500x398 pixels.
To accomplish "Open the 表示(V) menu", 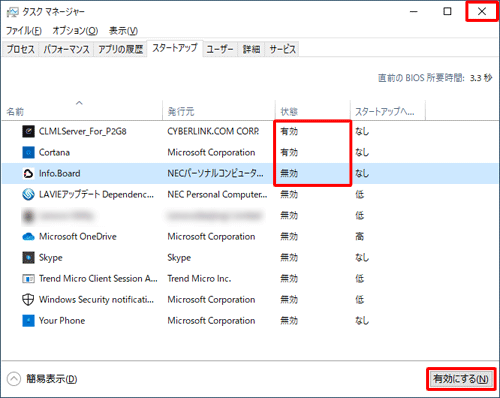I will coord(123,31).
